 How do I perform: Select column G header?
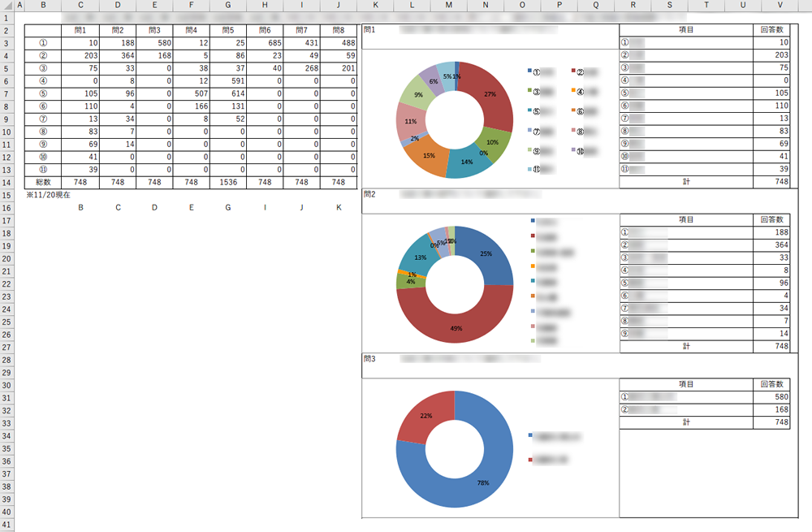227,6
